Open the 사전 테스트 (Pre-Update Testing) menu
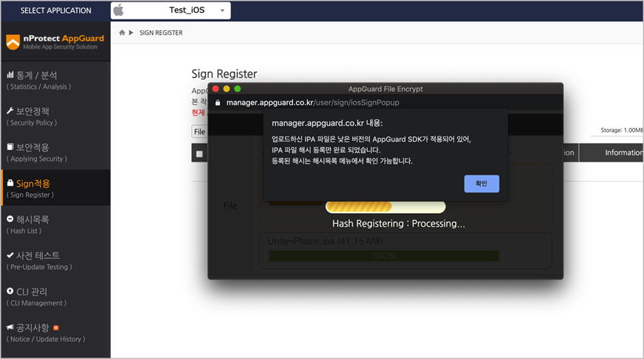The height and width of the screenshot is (359, 644). [55, 260]
